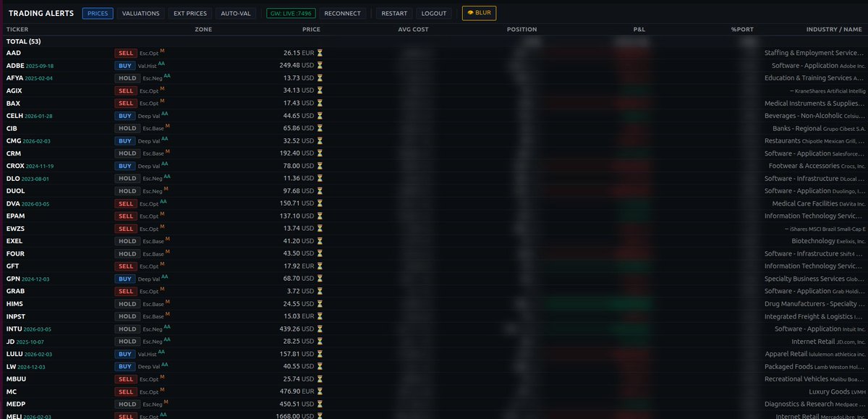The image size is (868, 419).
Task: Click the ZONE column header
Action: 203,30
